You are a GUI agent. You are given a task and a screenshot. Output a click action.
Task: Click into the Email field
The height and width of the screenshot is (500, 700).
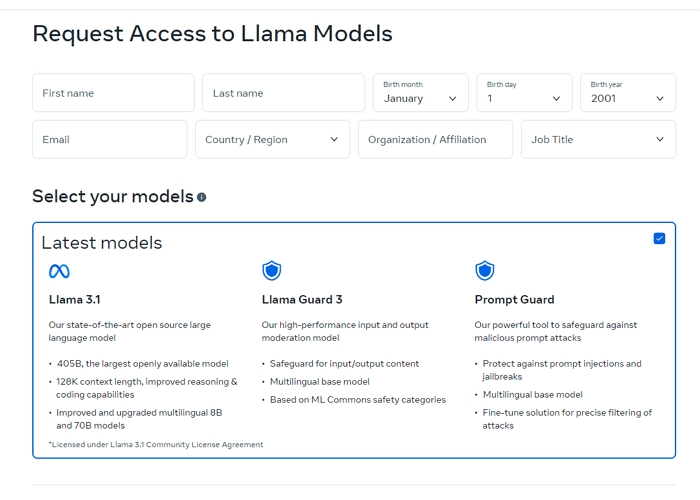[110, 139]
